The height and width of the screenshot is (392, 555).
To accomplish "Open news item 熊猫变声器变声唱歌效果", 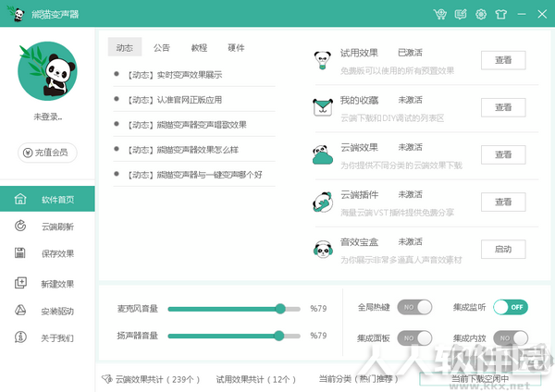I will click(x=187, y=125).
